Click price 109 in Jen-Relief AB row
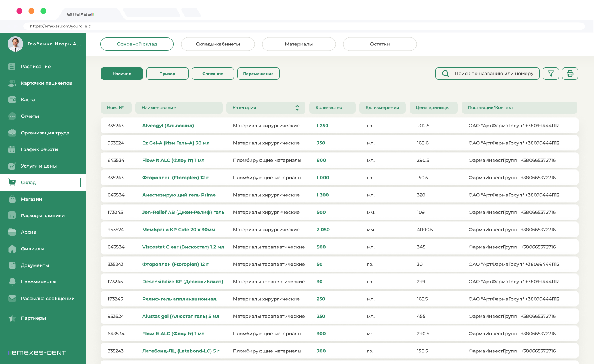The width and height of the screenshot is (594, 364). [420, 212]
